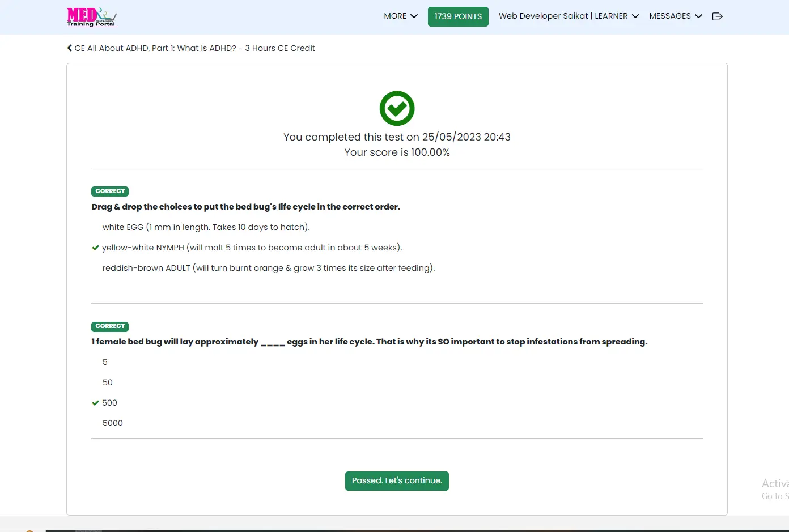Viewport: 789px width, 532px height.
Task: Select answer option 50
Action: [108, 382]
